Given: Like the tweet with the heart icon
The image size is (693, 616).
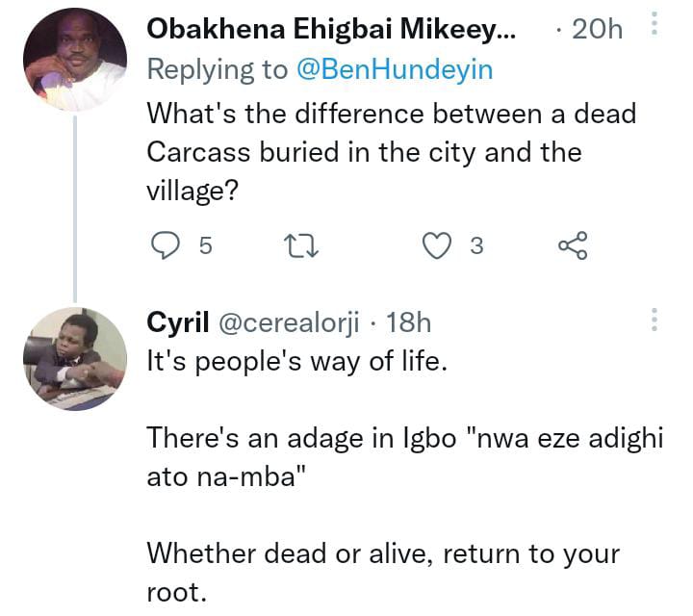Looking at the screenshot, I should point(438,246).
